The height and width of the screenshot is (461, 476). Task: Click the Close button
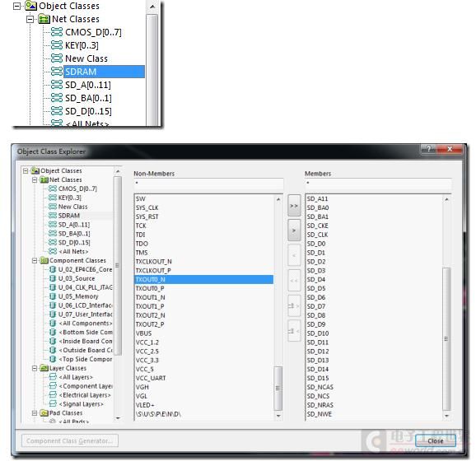[x=436, y=440]
